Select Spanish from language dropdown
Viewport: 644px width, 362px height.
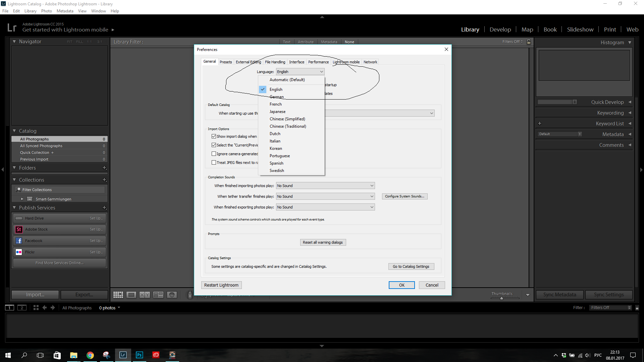pos(277,163)
